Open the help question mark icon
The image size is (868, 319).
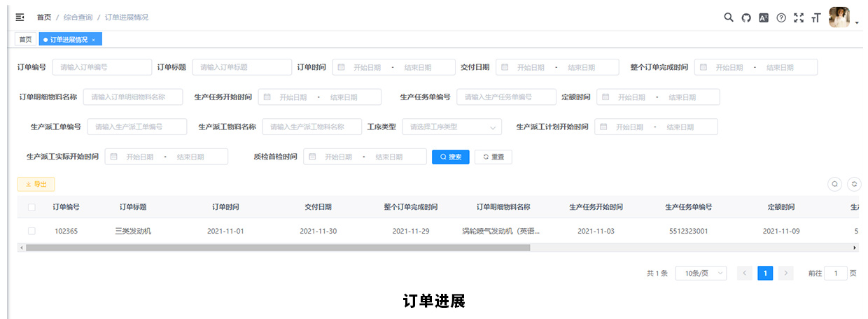781,17
